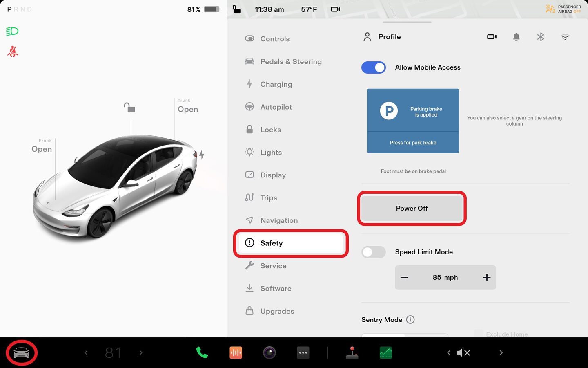Unmute using the speaker volume icon
Viewport: 588px width, 368px height.
pos(463,352)
